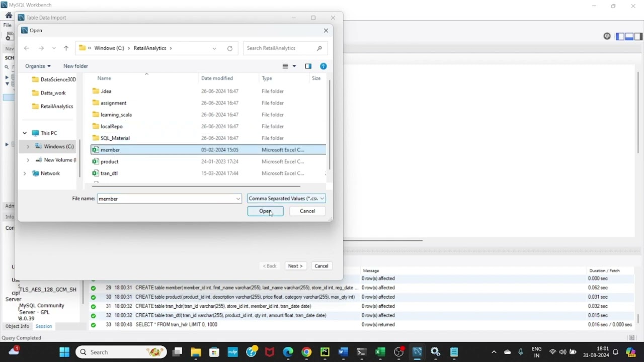
Task: Select the assignment folder
Action: 208,103
